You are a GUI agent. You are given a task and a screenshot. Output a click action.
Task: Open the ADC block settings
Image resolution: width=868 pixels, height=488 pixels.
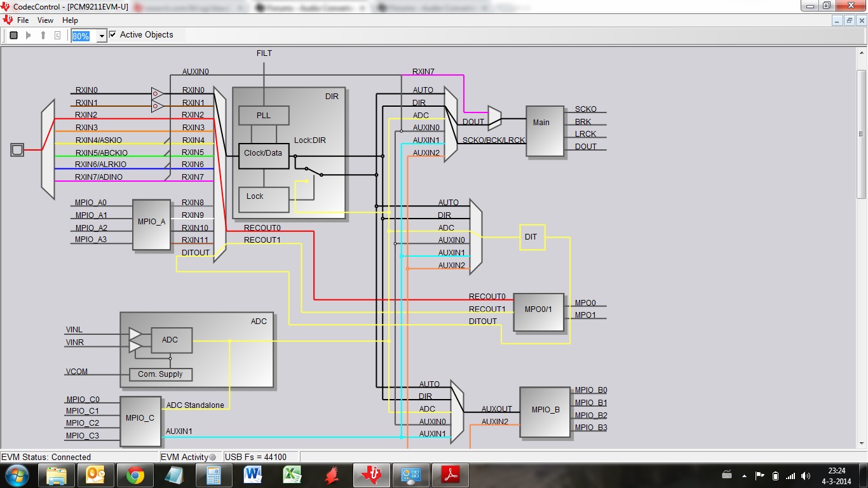[170, 340]
